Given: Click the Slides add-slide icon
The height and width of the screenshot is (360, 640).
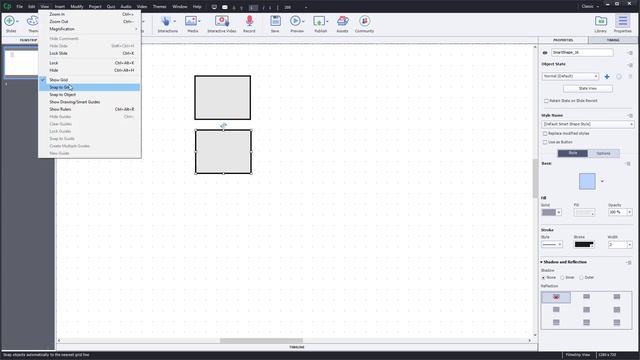Looking at the screenshot, I should [9, 20].
